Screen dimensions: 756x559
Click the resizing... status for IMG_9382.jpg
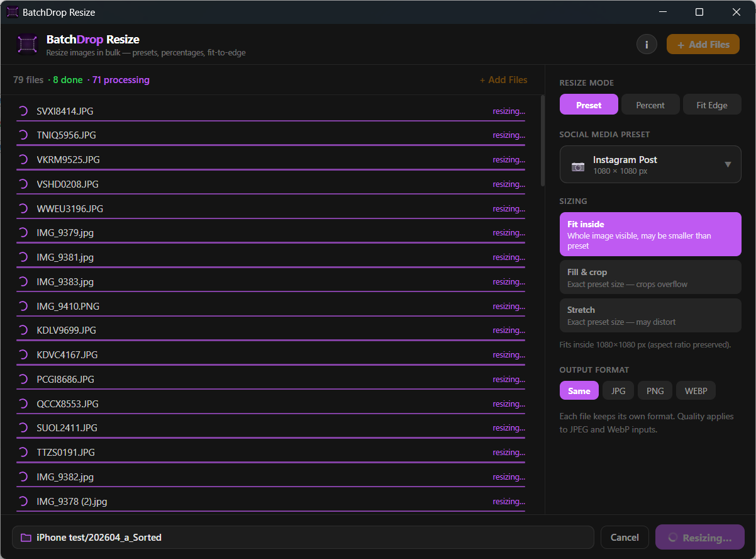click(509, 477)
